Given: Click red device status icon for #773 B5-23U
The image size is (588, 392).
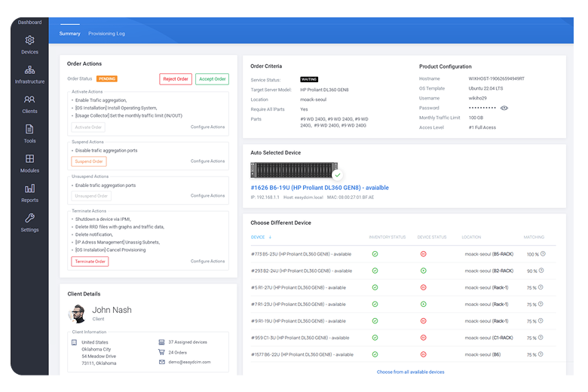Looking at the screenshot, I should tap(424, 254).
